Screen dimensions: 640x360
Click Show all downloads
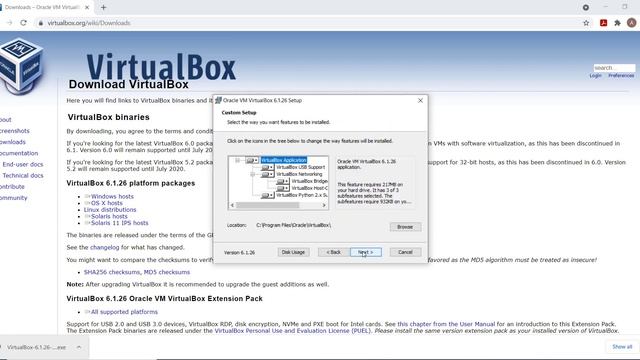(x=622, y=347)
